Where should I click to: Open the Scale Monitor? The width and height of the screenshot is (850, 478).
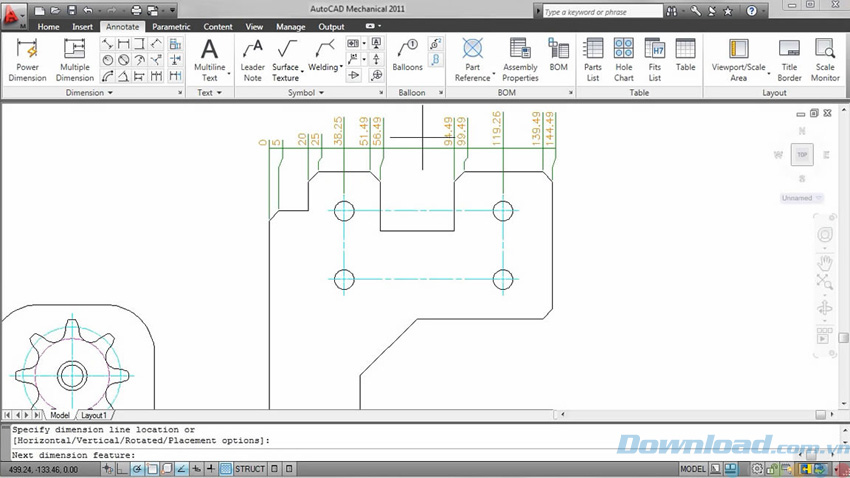(x=825, y=60)
